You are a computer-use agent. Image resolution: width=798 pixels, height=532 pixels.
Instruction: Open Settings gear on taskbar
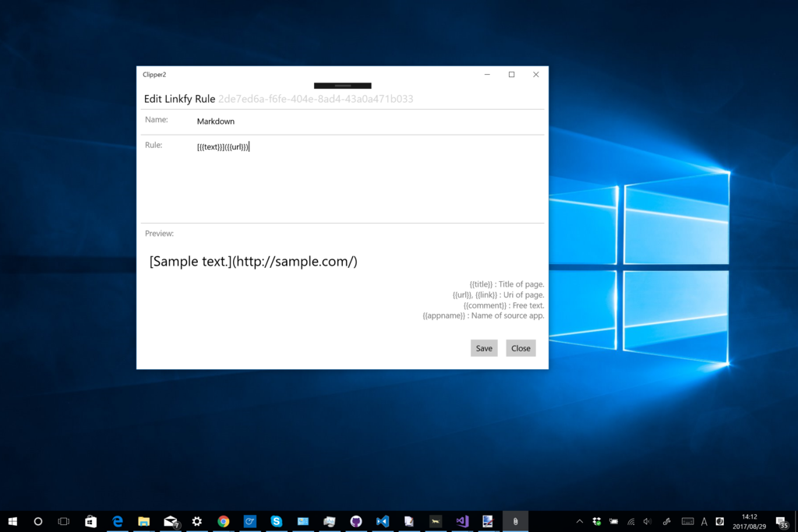197,521
